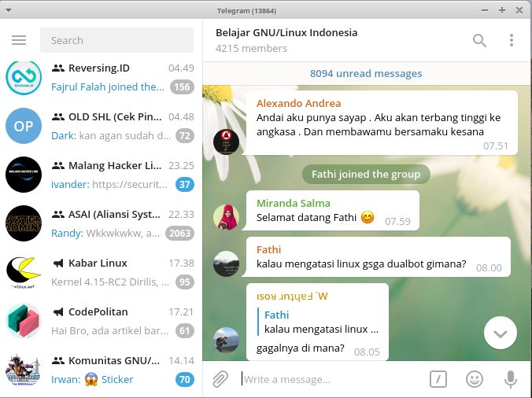Click the Komunitas GNU avatar
The height and width of the screenshot is (398, 532).
coord(24,370)
